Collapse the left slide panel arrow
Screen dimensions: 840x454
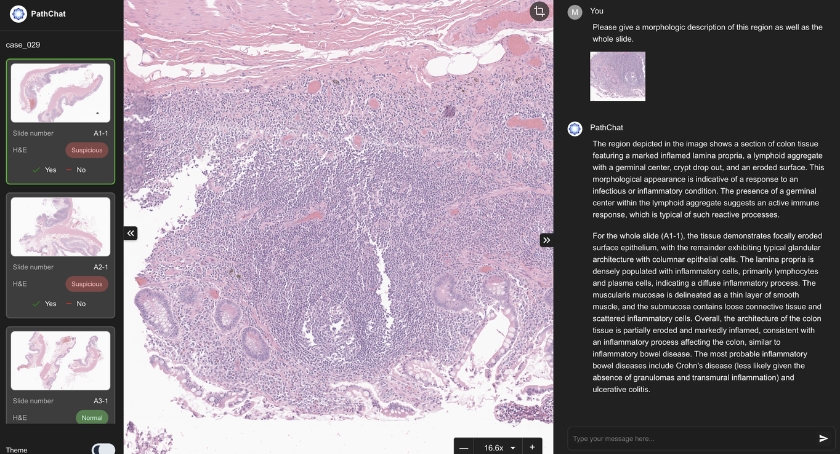click(130, 233)
